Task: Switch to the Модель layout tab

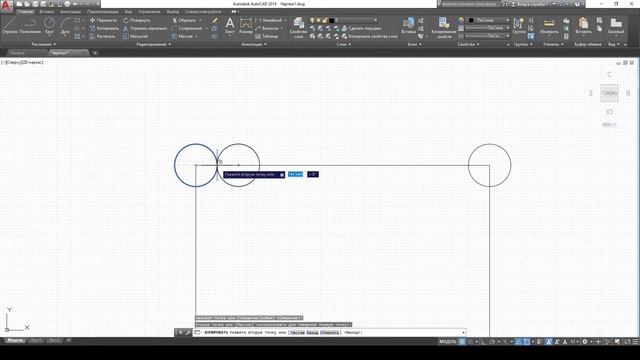Action: 15,340
